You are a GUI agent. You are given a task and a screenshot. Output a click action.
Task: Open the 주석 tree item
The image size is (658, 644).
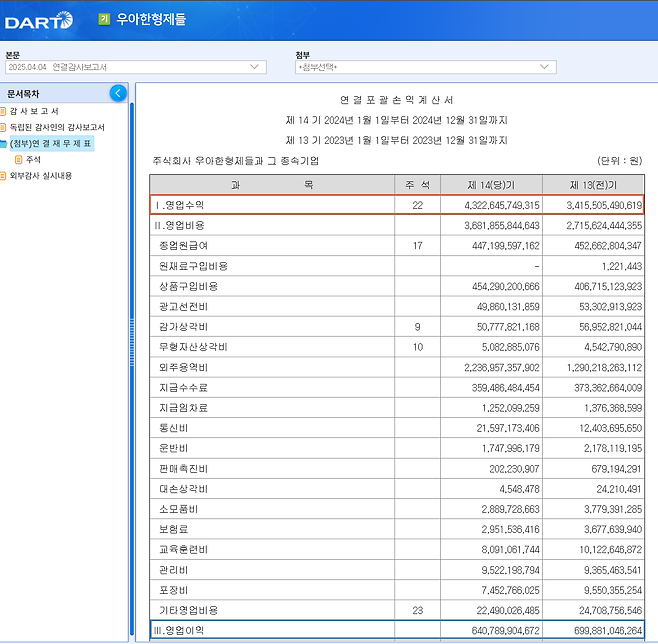(x=34, y=159)
